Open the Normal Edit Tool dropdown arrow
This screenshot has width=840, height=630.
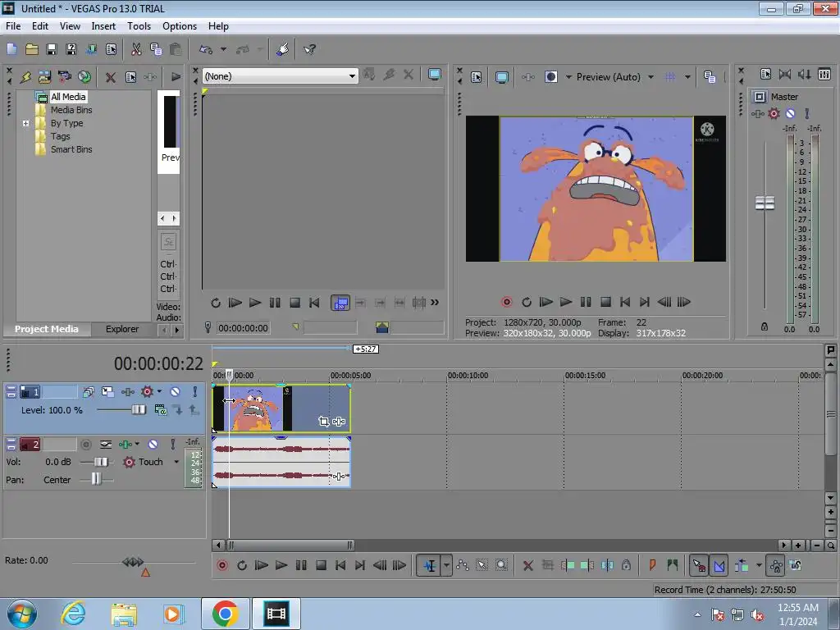tap(446, 565)
